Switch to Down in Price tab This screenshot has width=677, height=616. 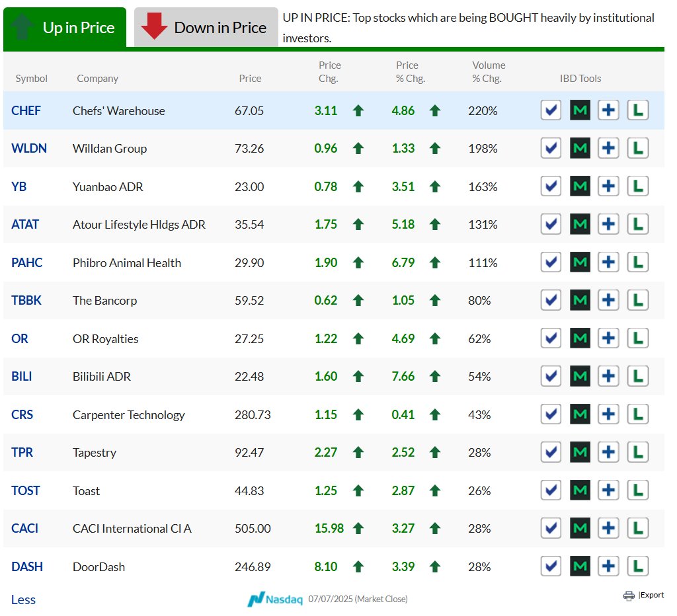pyautogui.click(x=206, y=27)
